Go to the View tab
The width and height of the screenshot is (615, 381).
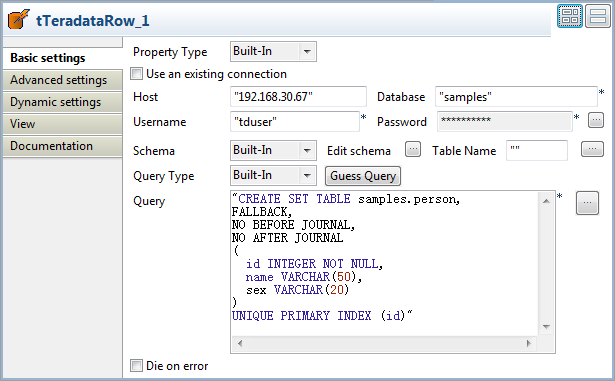point(63,124)
